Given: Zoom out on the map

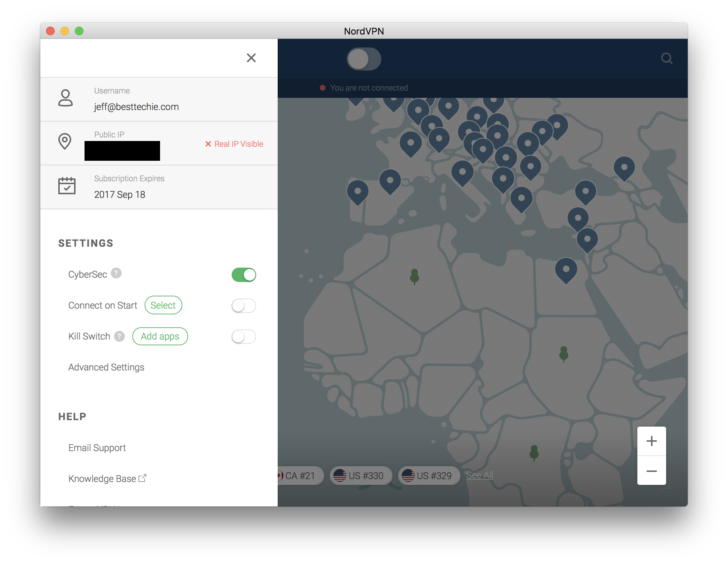Looking at the screenshot, I should coord(651,471).
